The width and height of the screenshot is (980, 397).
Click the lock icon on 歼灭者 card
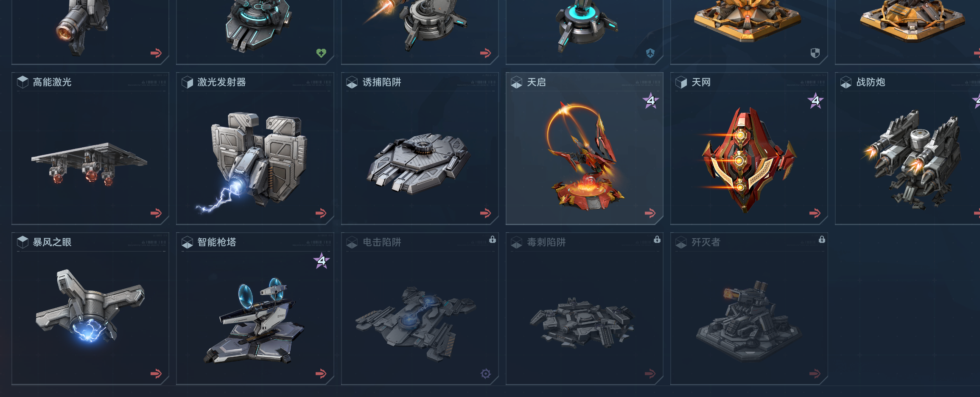(x=822, y=239)
